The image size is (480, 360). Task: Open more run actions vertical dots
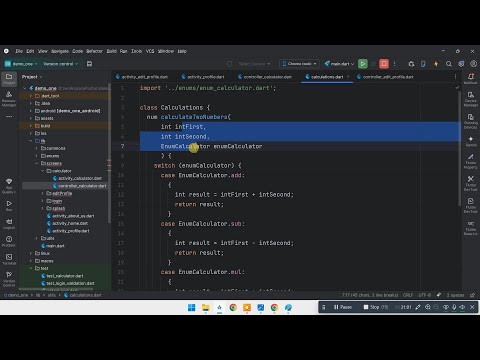(395, 64)
